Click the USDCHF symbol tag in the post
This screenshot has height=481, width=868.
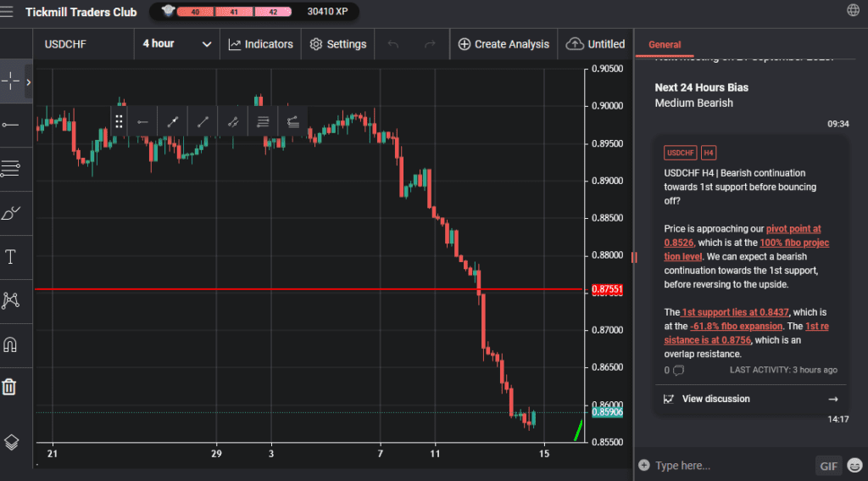click(x=681, y=153)
